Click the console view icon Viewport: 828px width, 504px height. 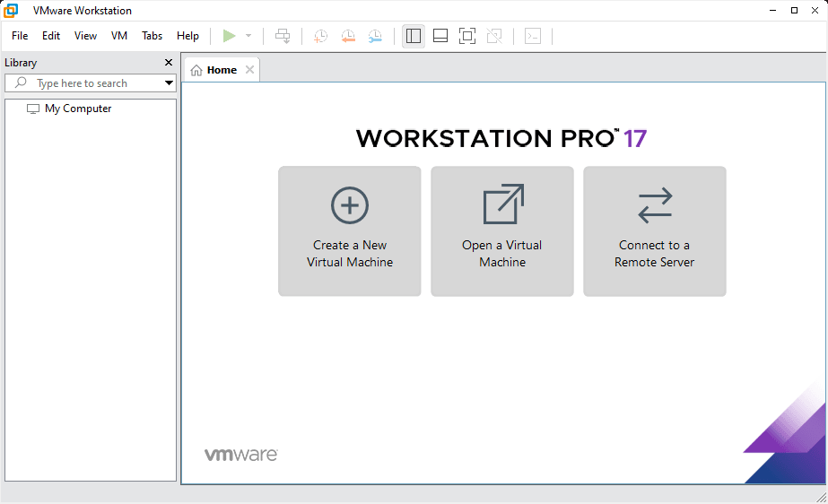coord(533,36)
